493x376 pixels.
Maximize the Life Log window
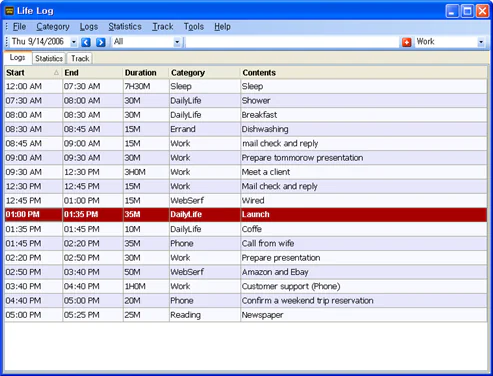467,11
